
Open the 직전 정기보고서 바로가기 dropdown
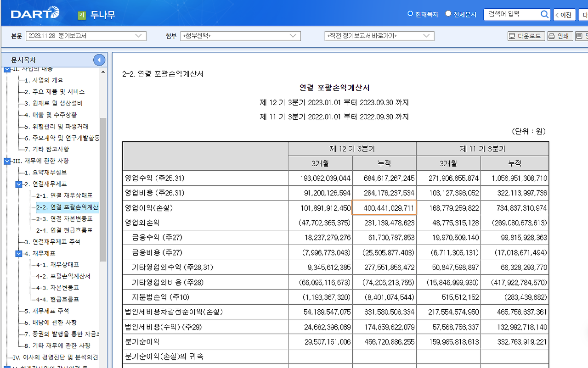click(x=379, y=36)
